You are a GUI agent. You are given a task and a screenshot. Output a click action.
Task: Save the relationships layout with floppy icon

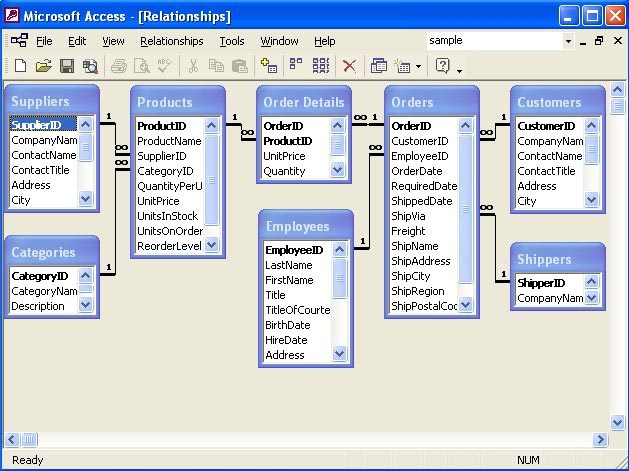pos(67,65)
